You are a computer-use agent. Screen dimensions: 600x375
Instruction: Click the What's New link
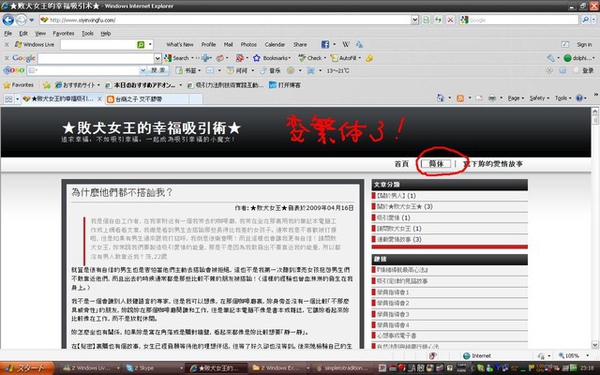(x=180, y=45)
